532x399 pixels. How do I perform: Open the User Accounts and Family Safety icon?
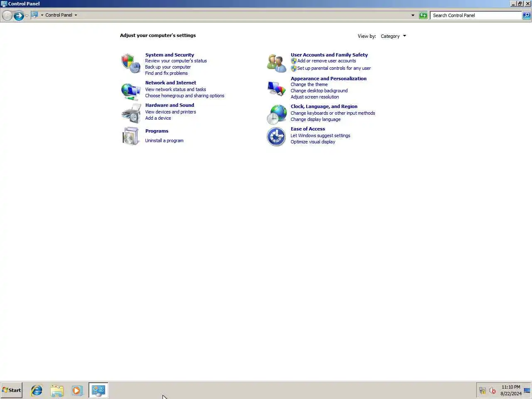276,63
